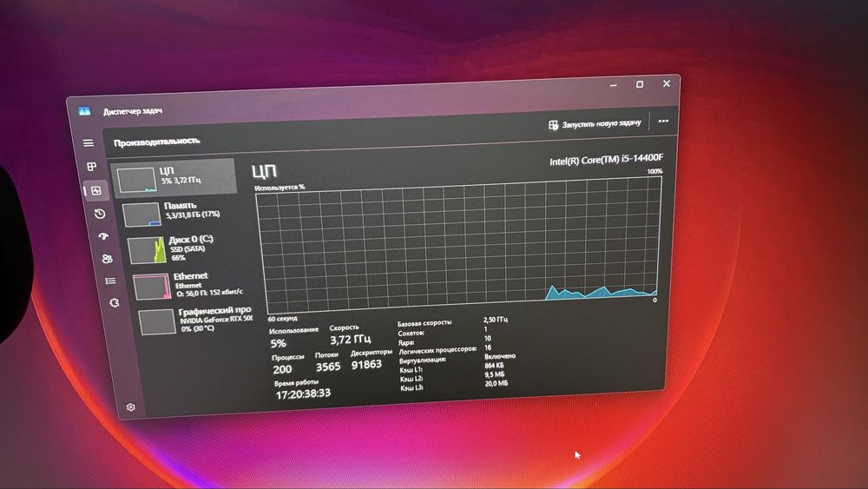Click the '60 секунд' axis label
This screenshot has width=868, height=489.
click(x=282, y=319)
